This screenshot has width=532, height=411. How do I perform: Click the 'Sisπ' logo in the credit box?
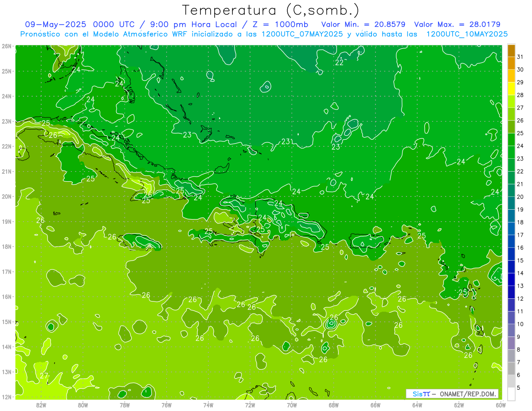coord(421,394)
